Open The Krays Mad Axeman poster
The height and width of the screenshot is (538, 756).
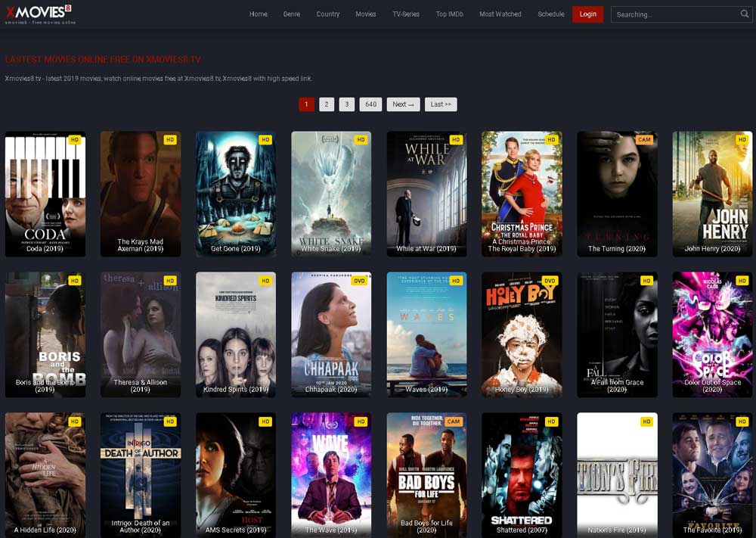141,194
